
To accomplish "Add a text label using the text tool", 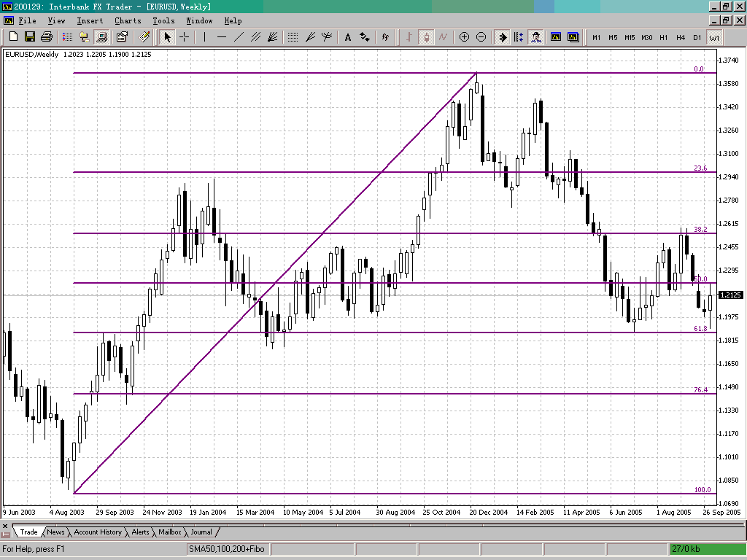I will (x=348, y=37).
